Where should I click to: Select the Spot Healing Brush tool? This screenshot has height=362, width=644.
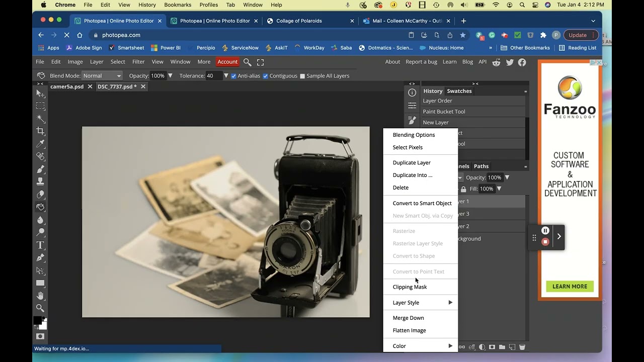click(x=40, y=156)
